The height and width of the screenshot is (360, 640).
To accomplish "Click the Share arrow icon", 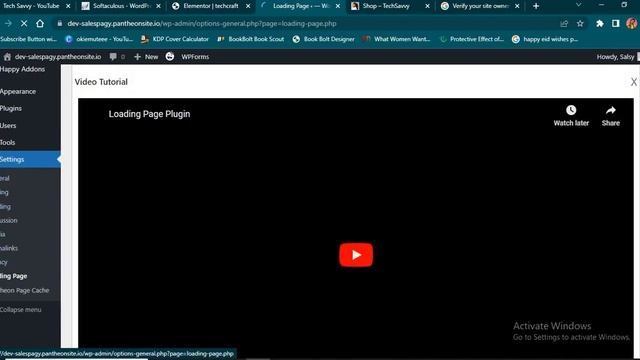I will click(x=611, y=110).
